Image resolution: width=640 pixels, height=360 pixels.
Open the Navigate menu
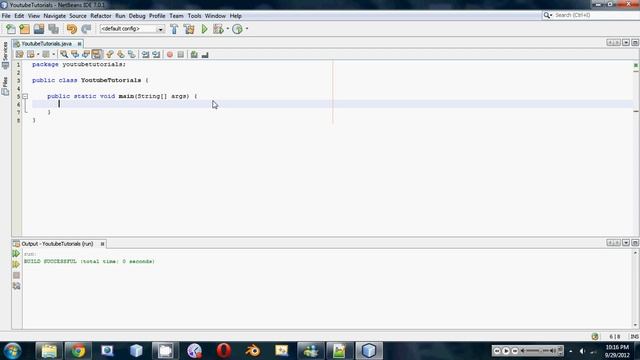point(55,16)
